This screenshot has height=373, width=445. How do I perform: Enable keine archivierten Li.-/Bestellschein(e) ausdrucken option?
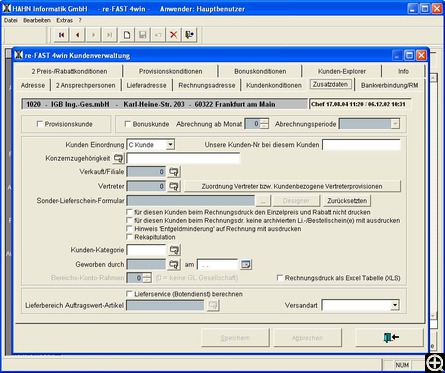(x=129, y=220)
